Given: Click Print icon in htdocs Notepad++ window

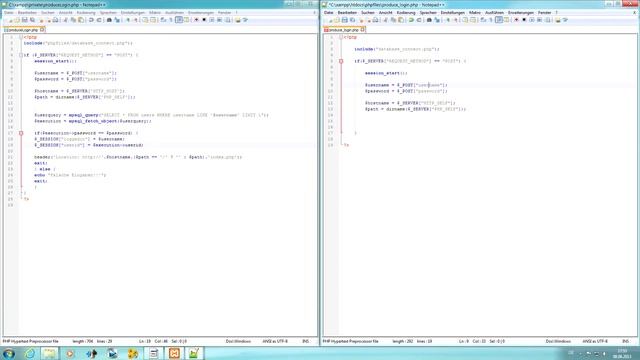Looking at the screenshot, I should 376,20.
